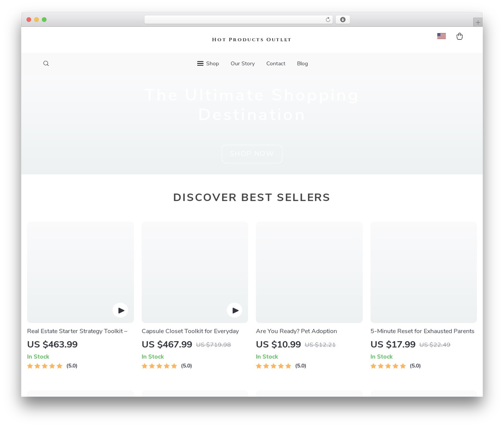The height and width of the screenshot is (427, 504).
Task: Click the Discover Best Sellers heading
Action: pyautogui.click(x=252, y=197)
